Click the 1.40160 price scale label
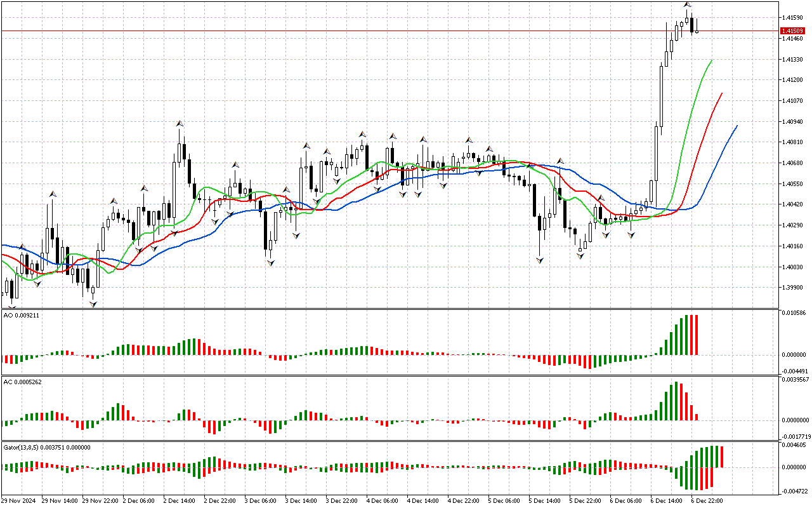Image resolution: width=812 pixels, height=508 pixels. (x=792, y=246)
